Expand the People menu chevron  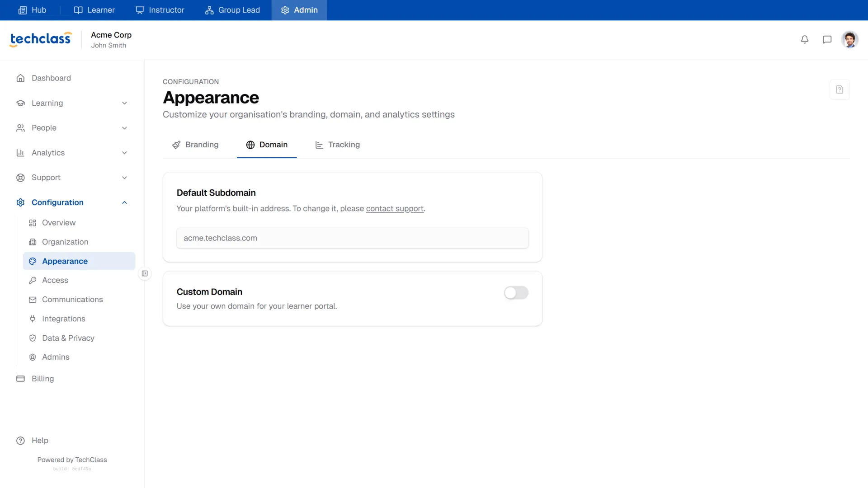pos(124,128)
